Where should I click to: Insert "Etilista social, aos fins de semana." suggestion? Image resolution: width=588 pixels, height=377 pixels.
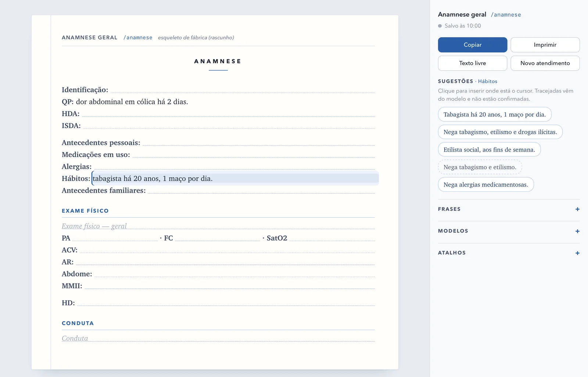[489, 150]
